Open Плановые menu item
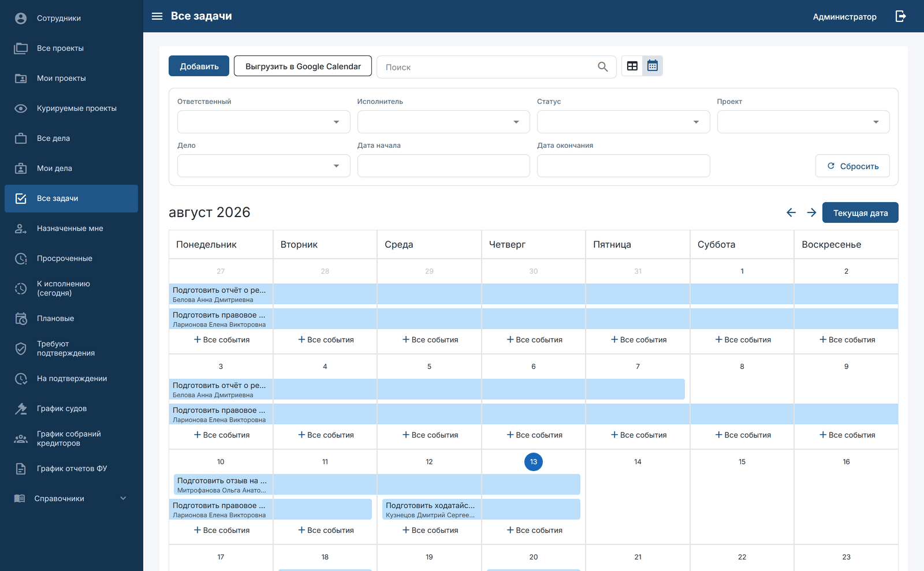 (72, 319)
